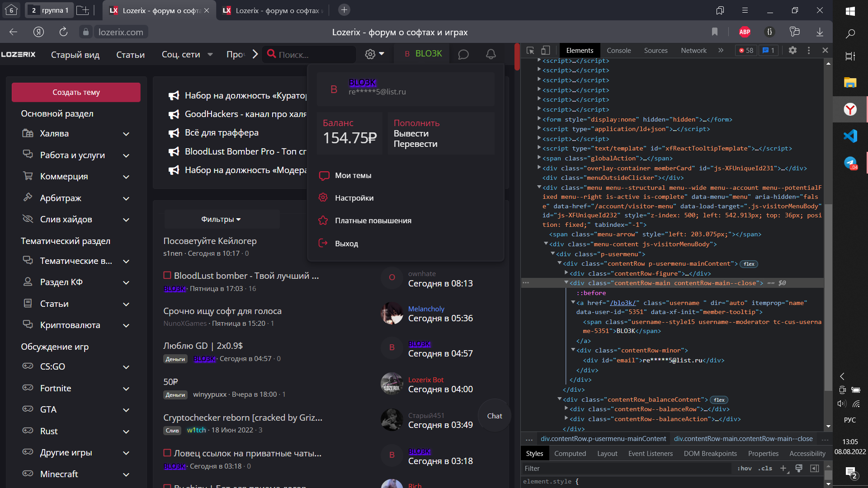The image size is (868, 488).
Task: Open Windows notification center
Action: click(850, 472)
